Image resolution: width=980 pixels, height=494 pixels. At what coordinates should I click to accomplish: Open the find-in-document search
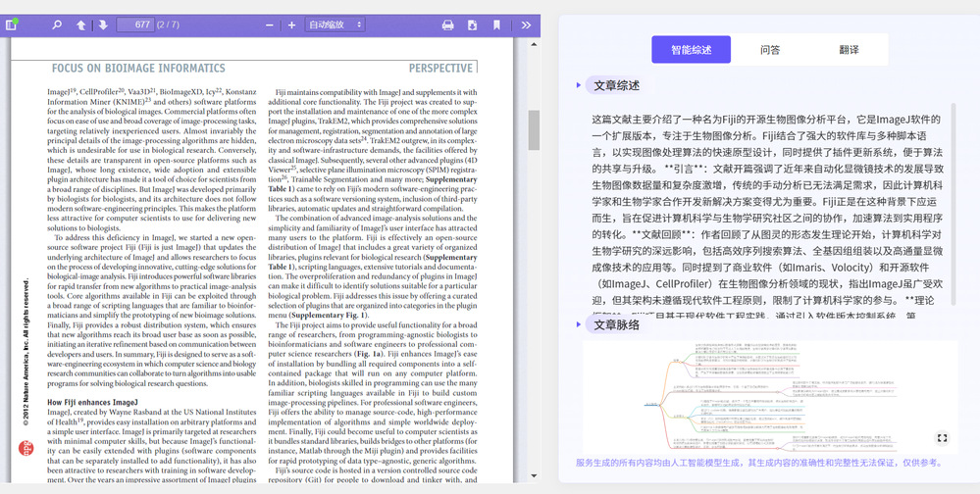click(57, 25)
